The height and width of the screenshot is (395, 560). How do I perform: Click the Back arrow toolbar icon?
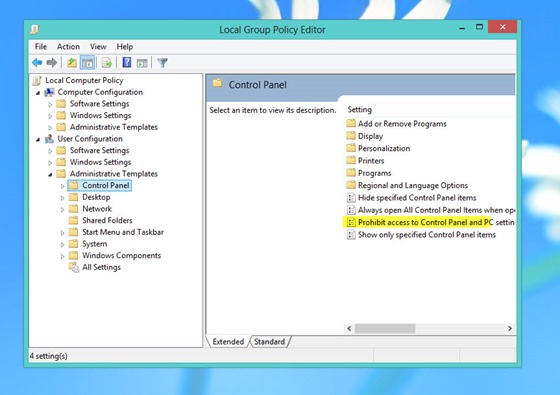(37, 63)
